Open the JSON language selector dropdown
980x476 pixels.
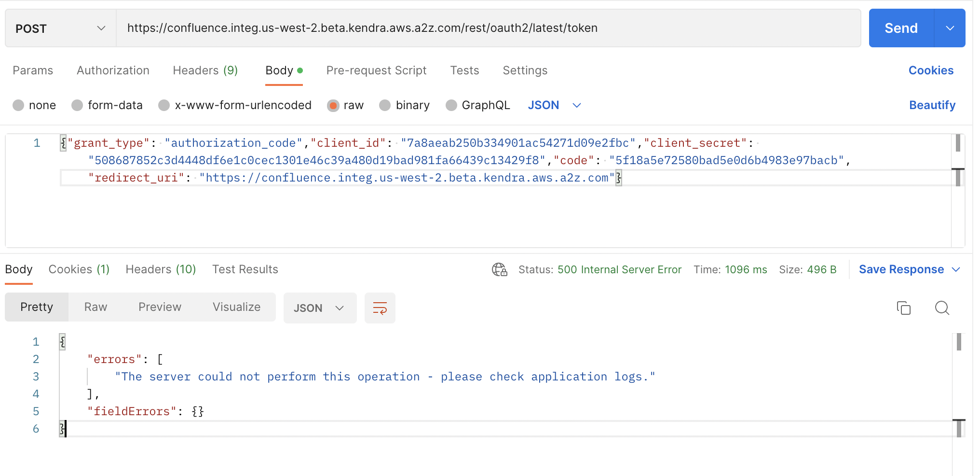click(x=554, y=105)
